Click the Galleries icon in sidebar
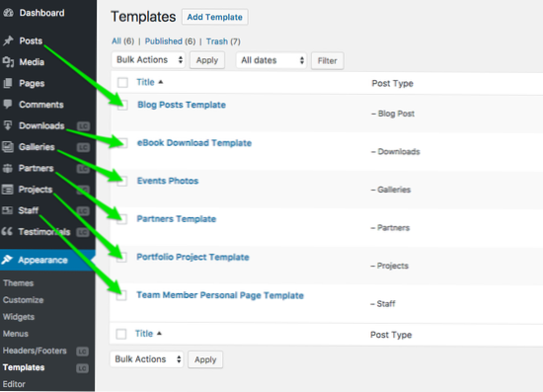This screenshot has height=392, width=543. tap(8, 147)
